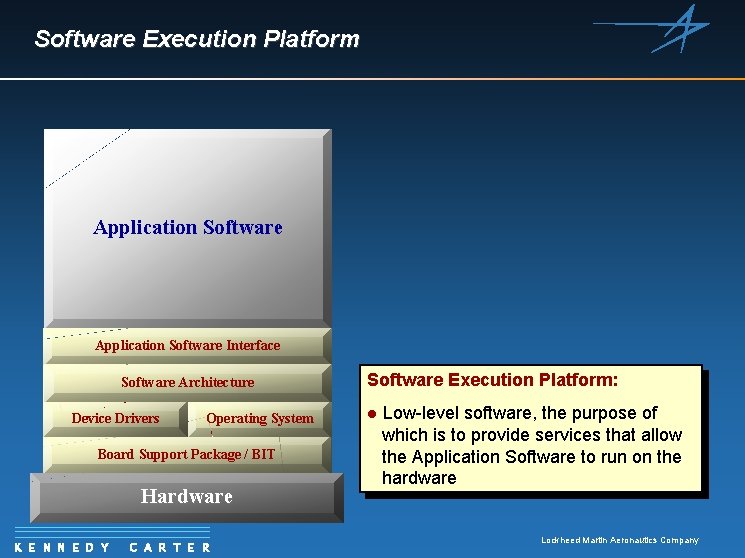
Task: Click the Operating System block
Action: click(x=260, y=419)
